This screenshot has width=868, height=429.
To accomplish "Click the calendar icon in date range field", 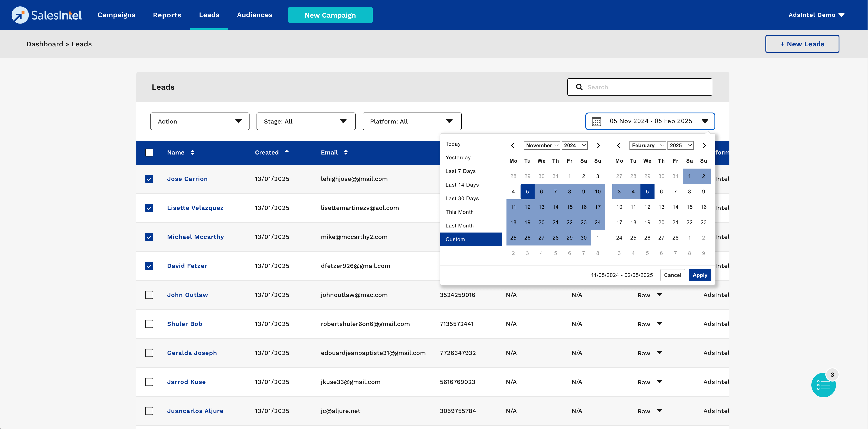I will click(x=596, y=121).
